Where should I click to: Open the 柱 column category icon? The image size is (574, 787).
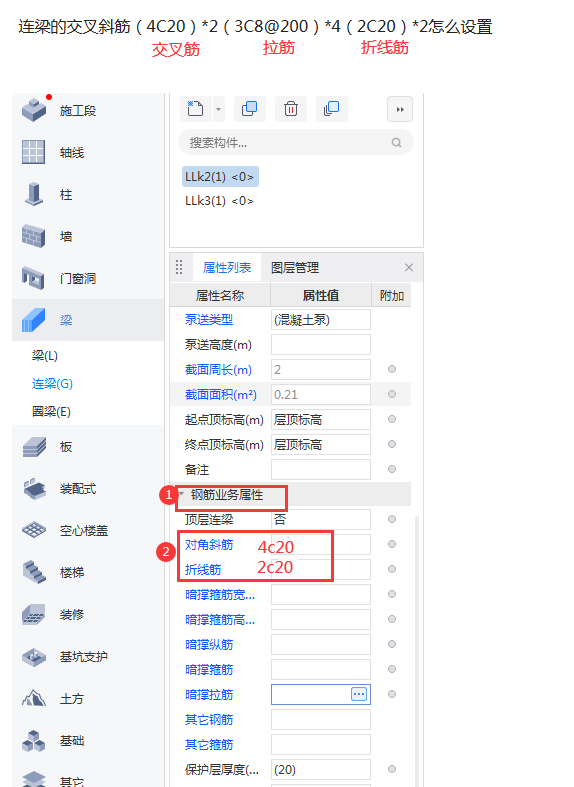click(34, 194)
